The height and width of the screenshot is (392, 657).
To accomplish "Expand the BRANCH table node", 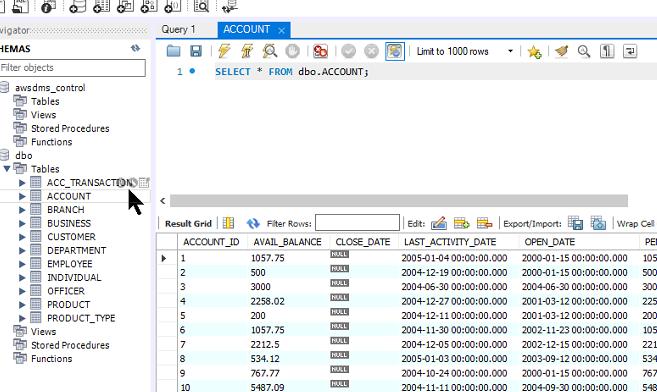I will (22, 209).
